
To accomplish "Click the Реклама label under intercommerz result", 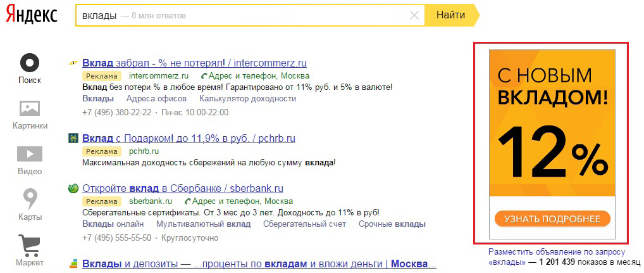I will point(102,76).
